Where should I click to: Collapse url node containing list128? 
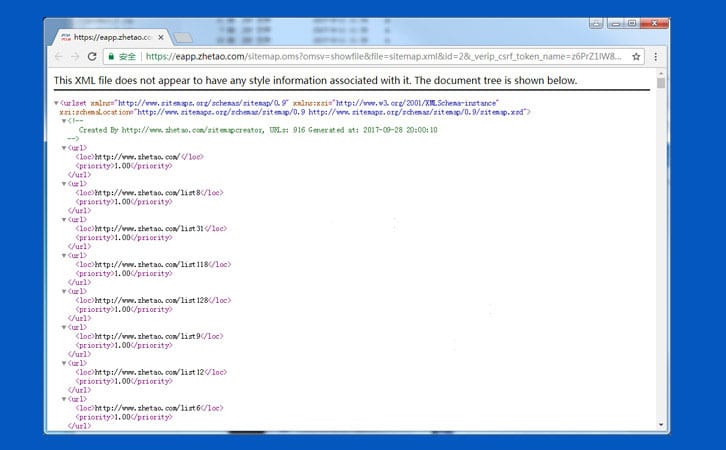click(64, 291)
